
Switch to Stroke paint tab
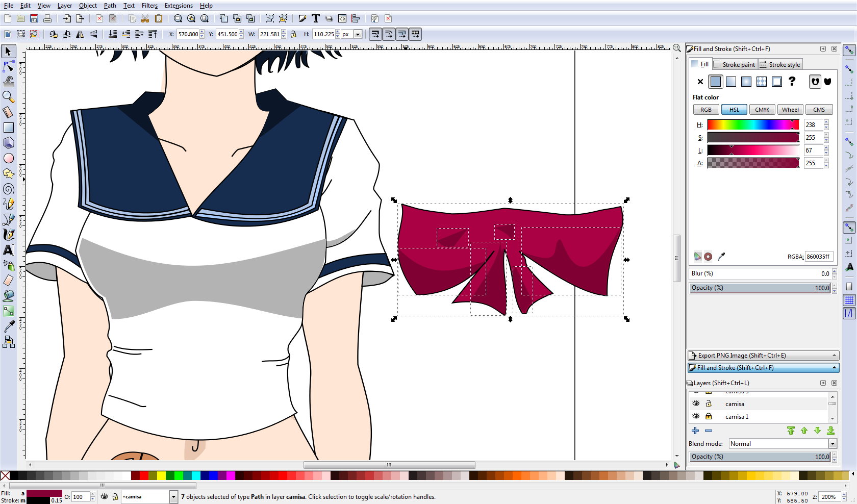click(x=735, y=64)
